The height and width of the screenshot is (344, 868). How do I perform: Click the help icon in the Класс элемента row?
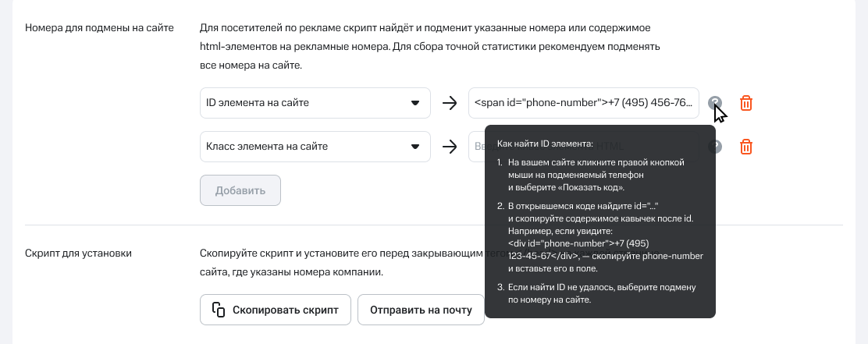coord(714,147)
